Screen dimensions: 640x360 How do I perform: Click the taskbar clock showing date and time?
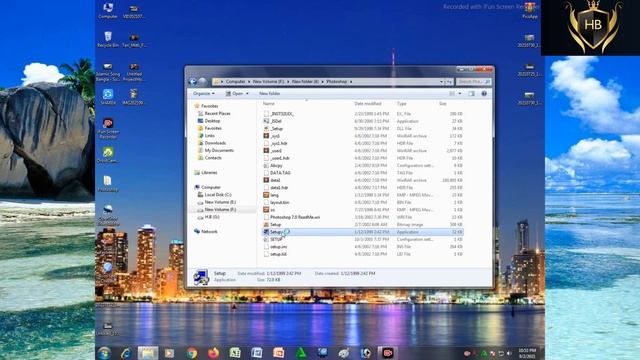click(x=527, y=353)
